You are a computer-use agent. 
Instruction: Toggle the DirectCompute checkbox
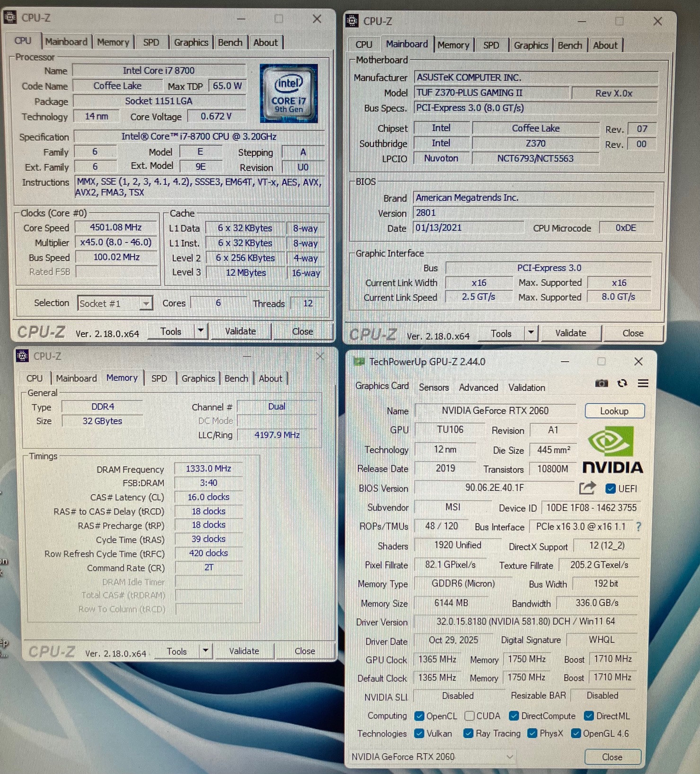(x=514, y=716)
